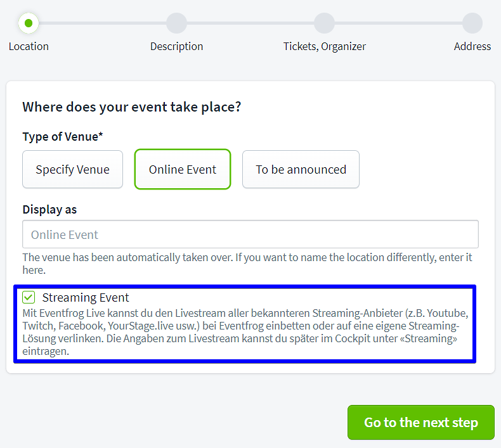Open the Location step label
The width and height of the screenshot is (501, 448).
29,46
